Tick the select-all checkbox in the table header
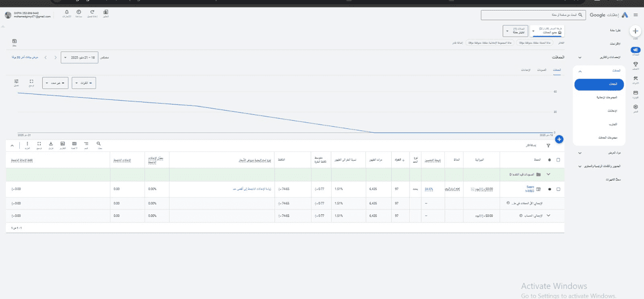This screenshot has height=299, width=644. tap(559, 160)
